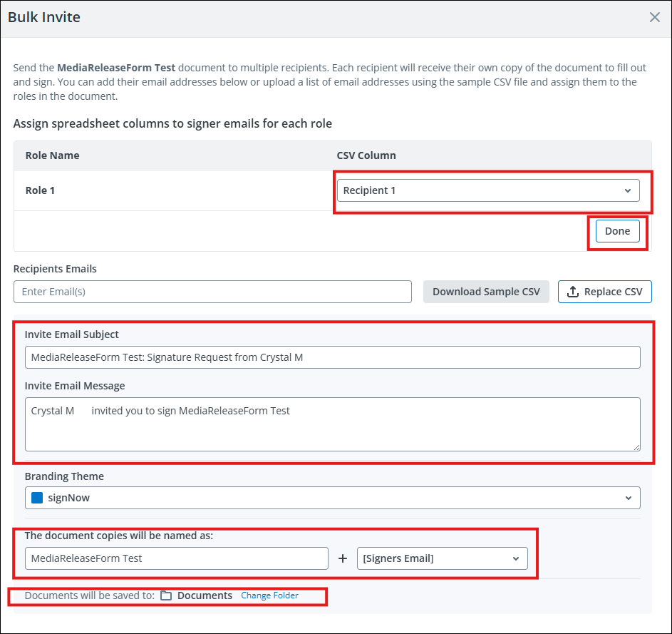Click the Done button

(617, 231)
